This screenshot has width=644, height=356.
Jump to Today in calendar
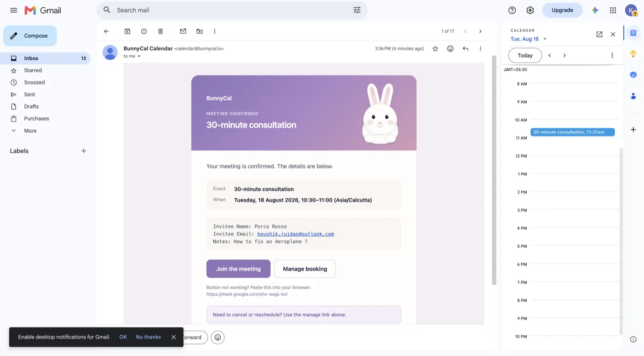tap(525, 55)
